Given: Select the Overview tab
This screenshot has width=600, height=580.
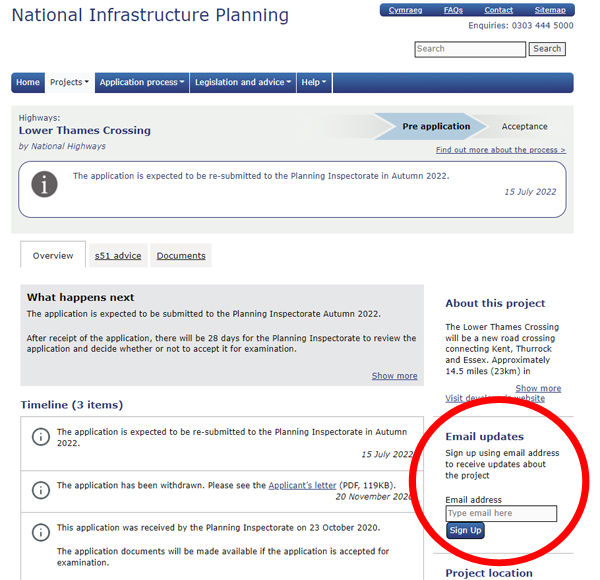Looking at the screenshot, I should pos(53,255).
